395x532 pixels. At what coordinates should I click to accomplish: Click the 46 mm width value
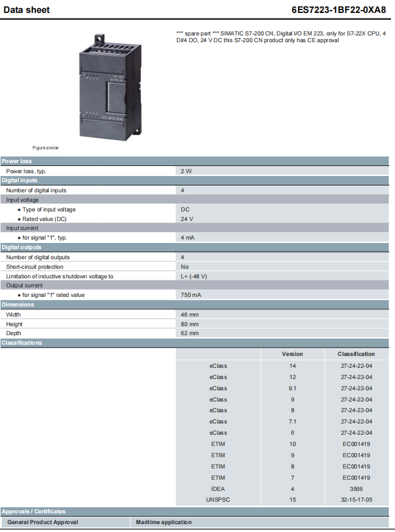pyautogui.click(x=190, y=314)
